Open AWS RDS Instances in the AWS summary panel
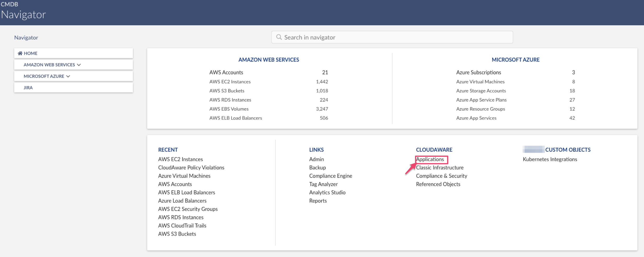The image size is (644, 257). 230,100
